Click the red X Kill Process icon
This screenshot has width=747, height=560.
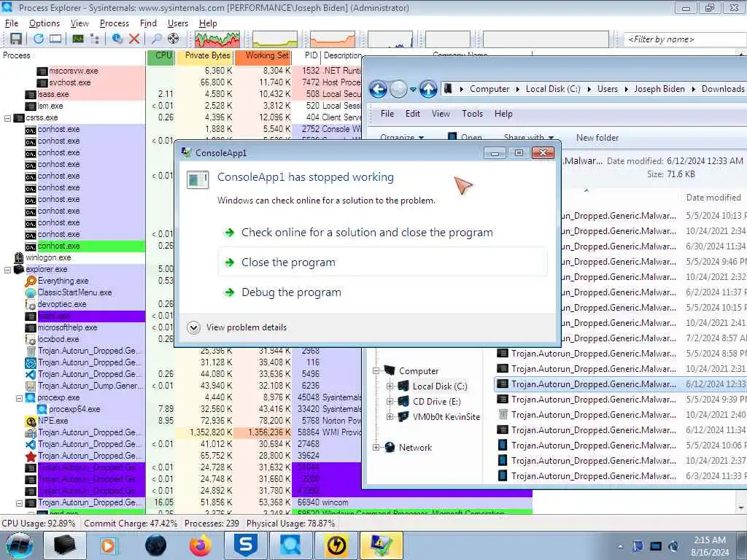pos(134,39)
